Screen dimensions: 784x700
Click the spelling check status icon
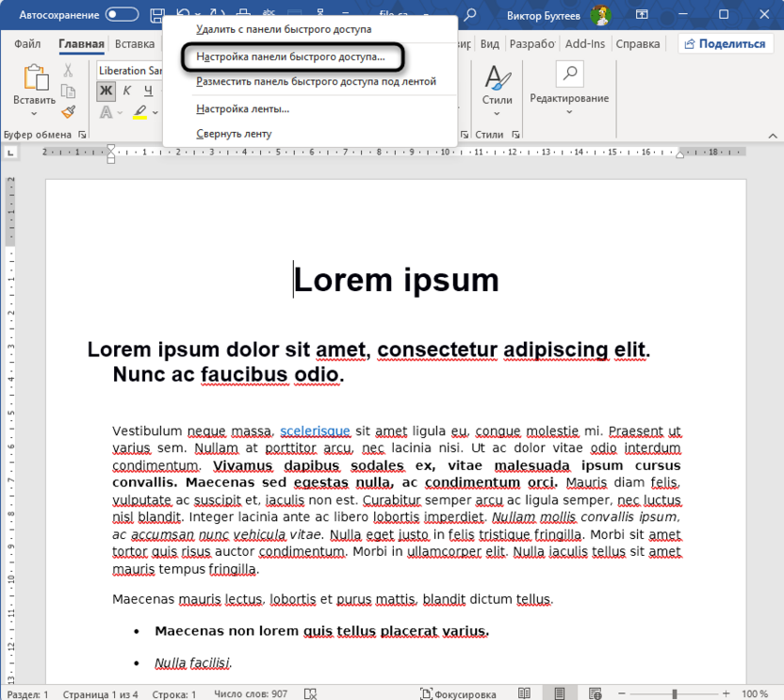tap(311, 694)
